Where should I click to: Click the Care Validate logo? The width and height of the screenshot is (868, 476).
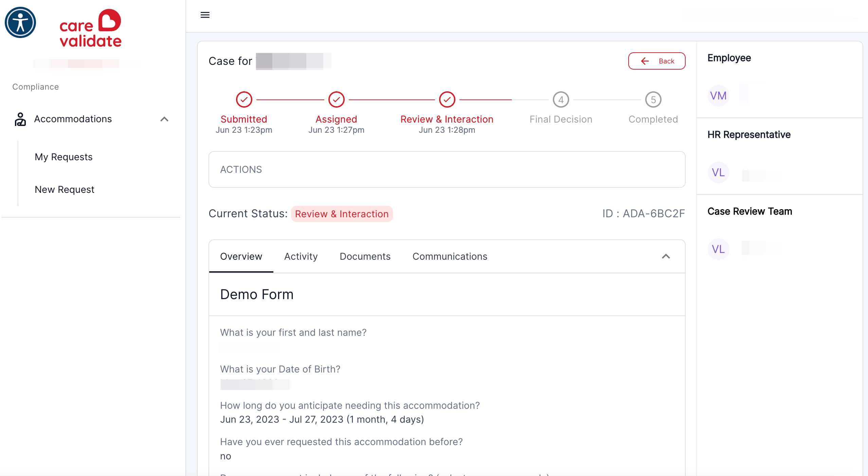[x=90, y=29]
